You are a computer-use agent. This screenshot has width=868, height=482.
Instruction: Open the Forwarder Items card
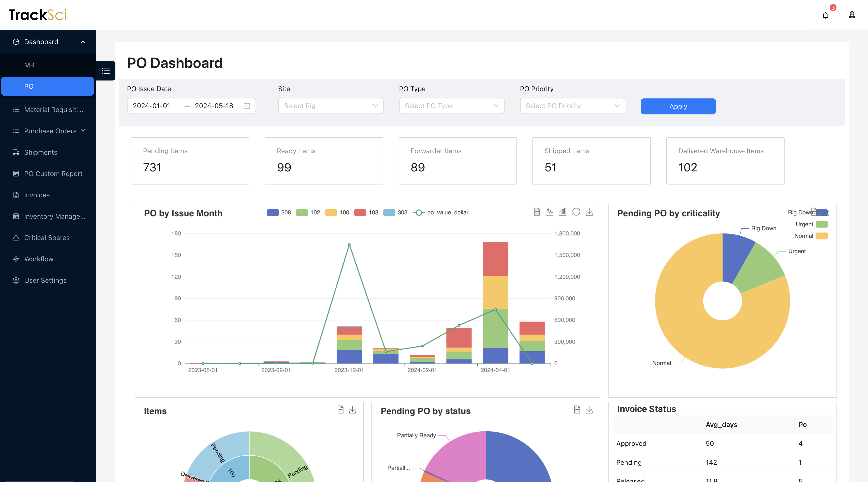458,161
